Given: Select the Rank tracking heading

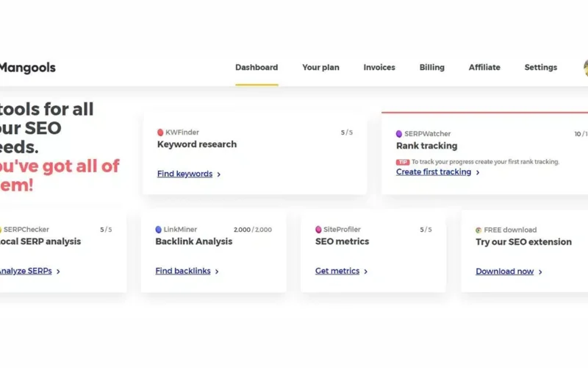Looking at the screenshot, I should (x=427, y=146).
